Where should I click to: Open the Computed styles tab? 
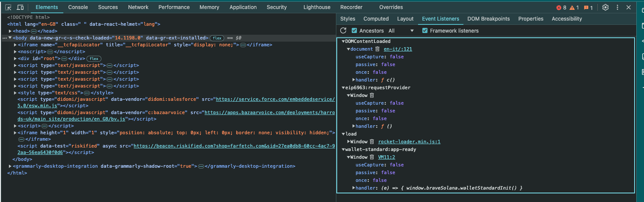pos(376,19)
